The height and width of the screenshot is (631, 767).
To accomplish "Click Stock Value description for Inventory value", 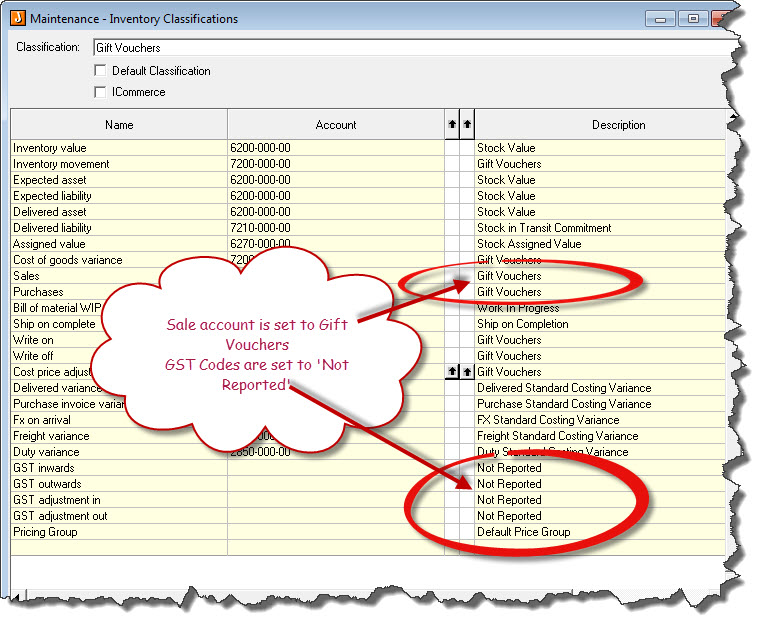I will tap(506, 148).
